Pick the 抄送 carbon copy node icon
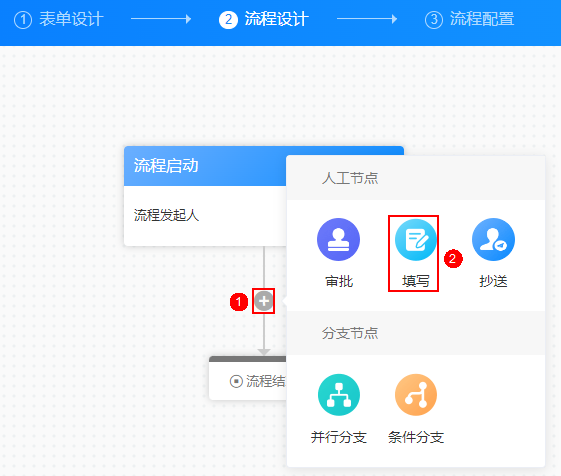This screenshot has height=476, width=561. [493, 239]
